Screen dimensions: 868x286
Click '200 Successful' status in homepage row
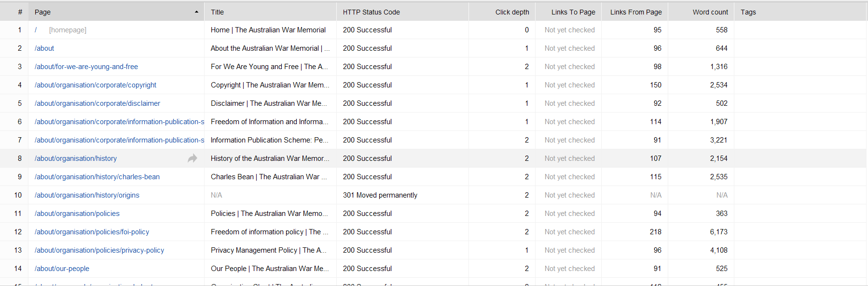367,30
